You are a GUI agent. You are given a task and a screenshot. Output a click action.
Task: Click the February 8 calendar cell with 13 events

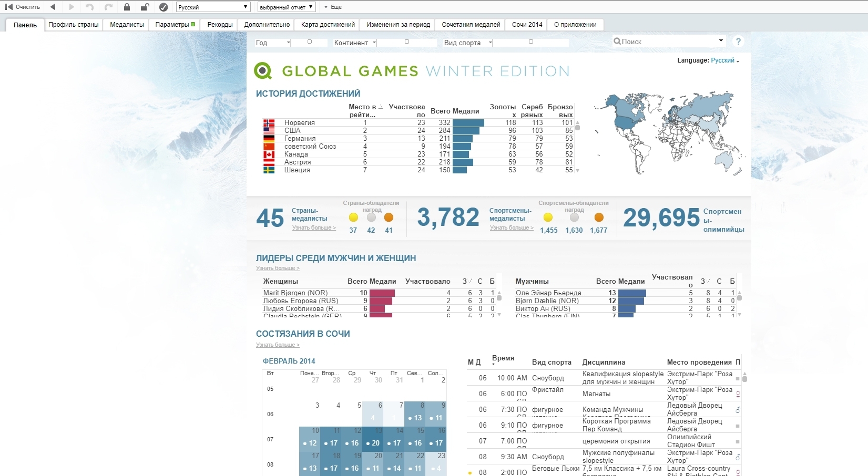(415, 414)
